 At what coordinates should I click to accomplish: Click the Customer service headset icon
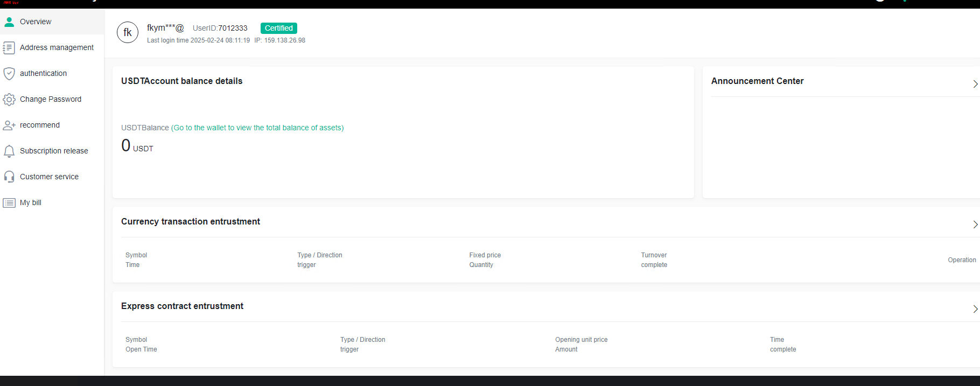9,177
